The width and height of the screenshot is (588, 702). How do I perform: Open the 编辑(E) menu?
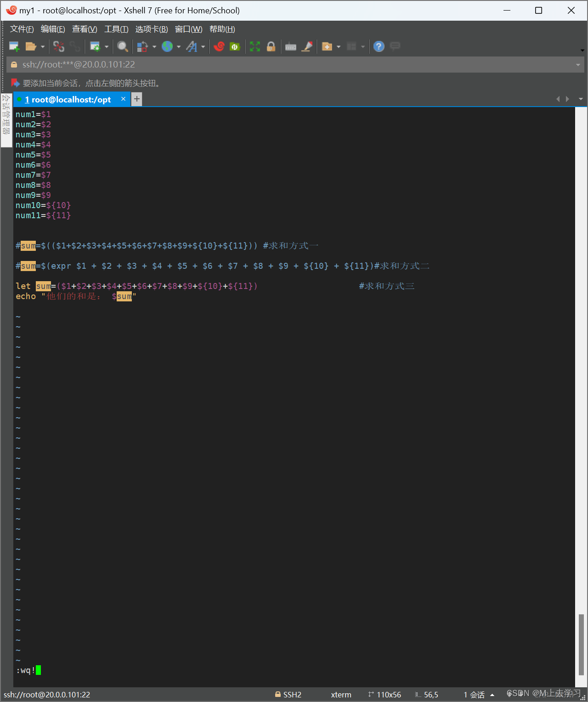point(53,29)
